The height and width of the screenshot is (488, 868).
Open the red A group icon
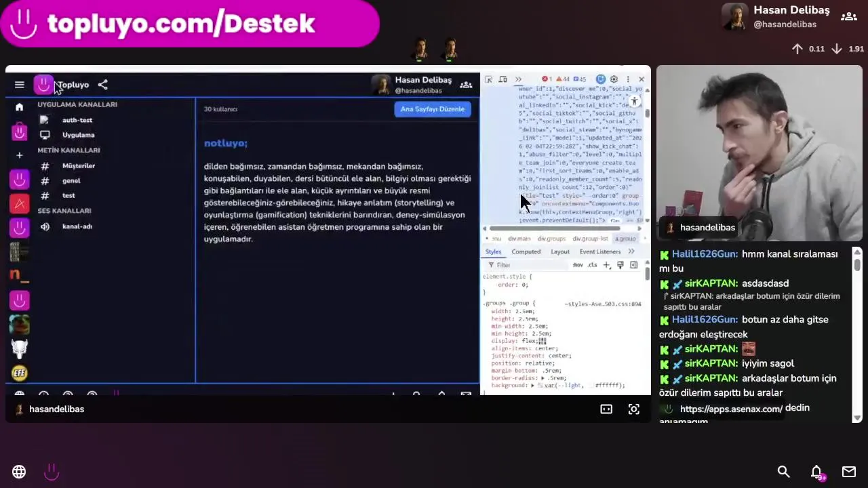[19, 203]
